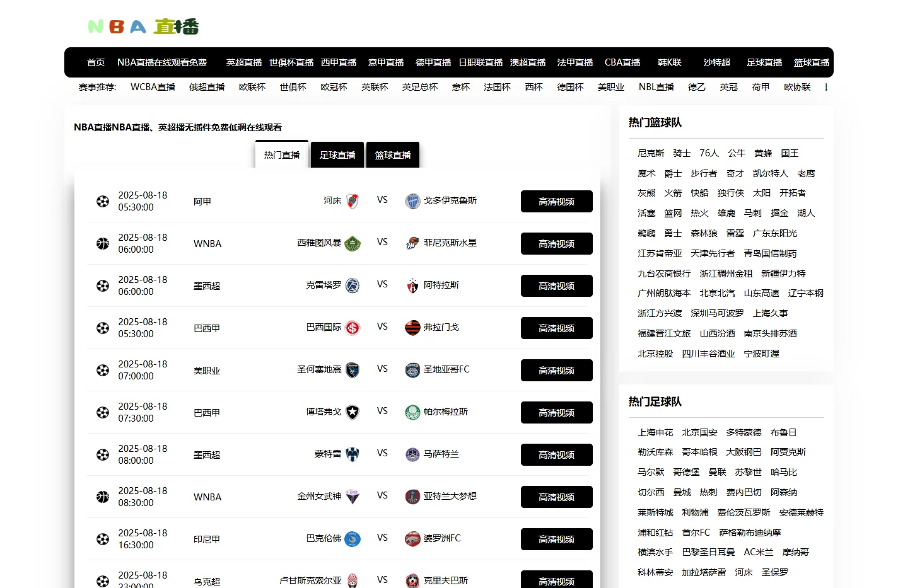Click the 圣何塞地震 team crest

[353, 370]
